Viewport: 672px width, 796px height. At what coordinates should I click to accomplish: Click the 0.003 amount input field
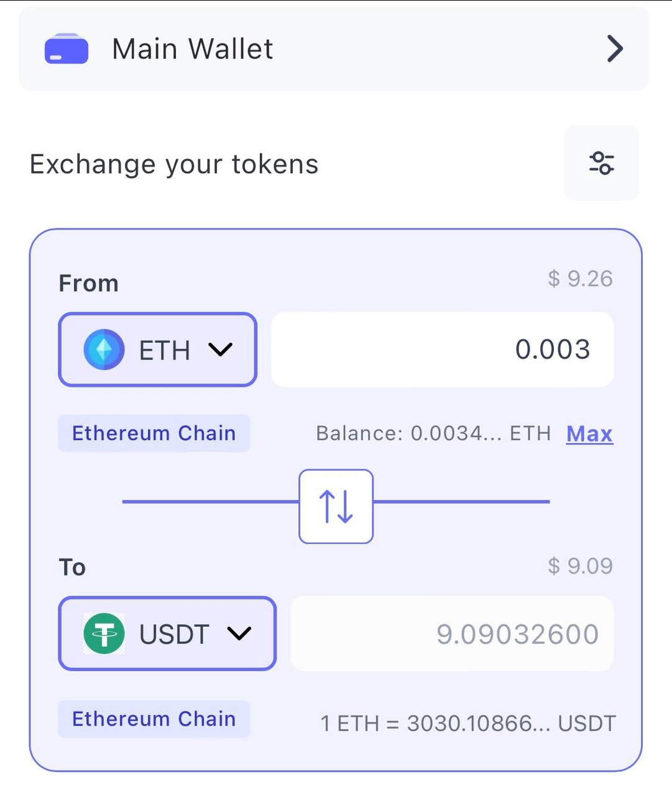tap(442, 349)
